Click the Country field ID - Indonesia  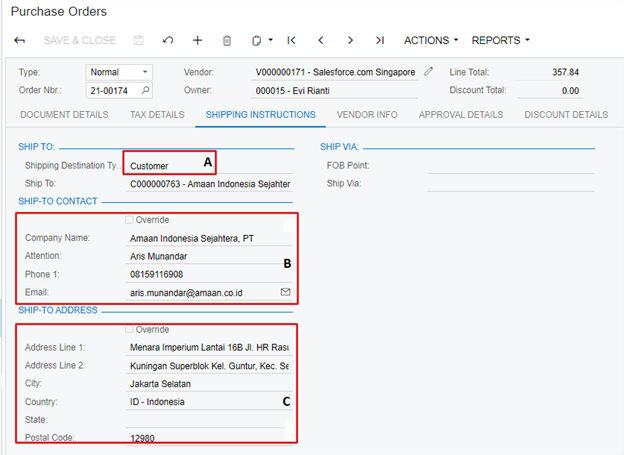coord(209,402)
